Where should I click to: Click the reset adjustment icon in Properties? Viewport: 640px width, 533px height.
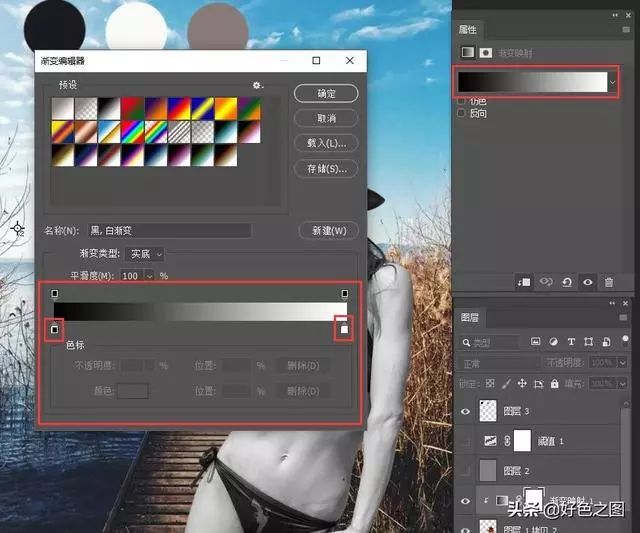(567, 282)
